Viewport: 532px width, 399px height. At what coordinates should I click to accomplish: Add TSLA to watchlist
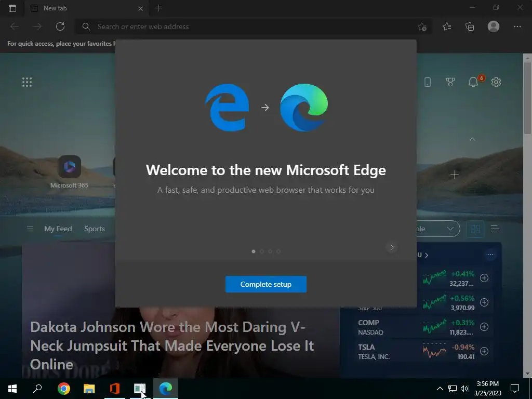point(484,351)
